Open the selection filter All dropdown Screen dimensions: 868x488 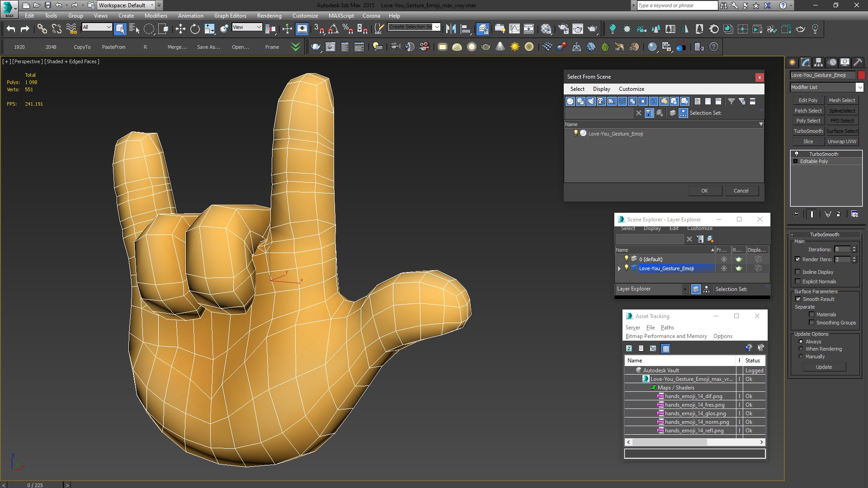tap(97, 27)
